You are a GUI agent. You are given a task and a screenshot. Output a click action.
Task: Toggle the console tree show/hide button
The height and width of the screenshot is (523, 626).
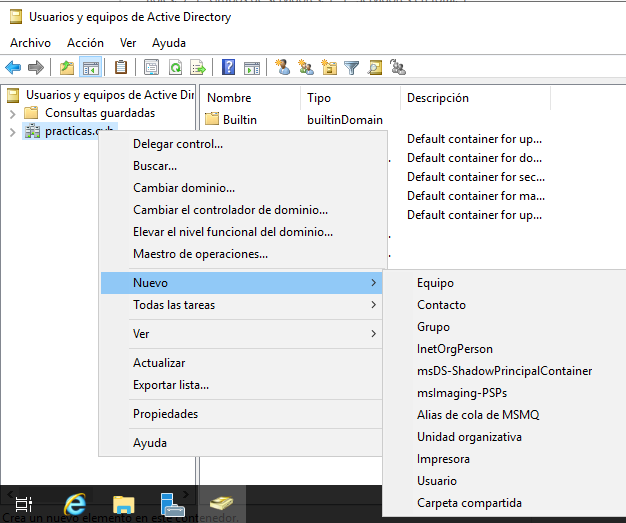tap(91, 67)
